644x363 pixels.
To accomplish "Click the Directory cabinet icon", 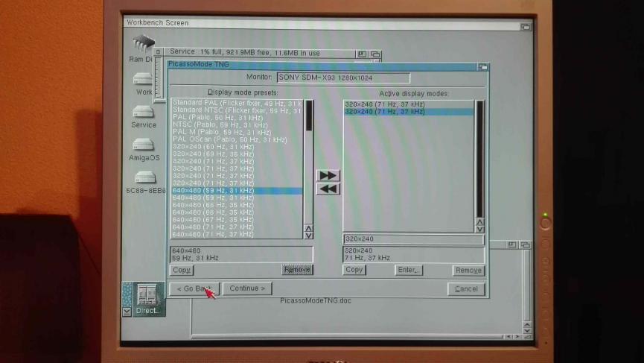I will coord(145,296).
